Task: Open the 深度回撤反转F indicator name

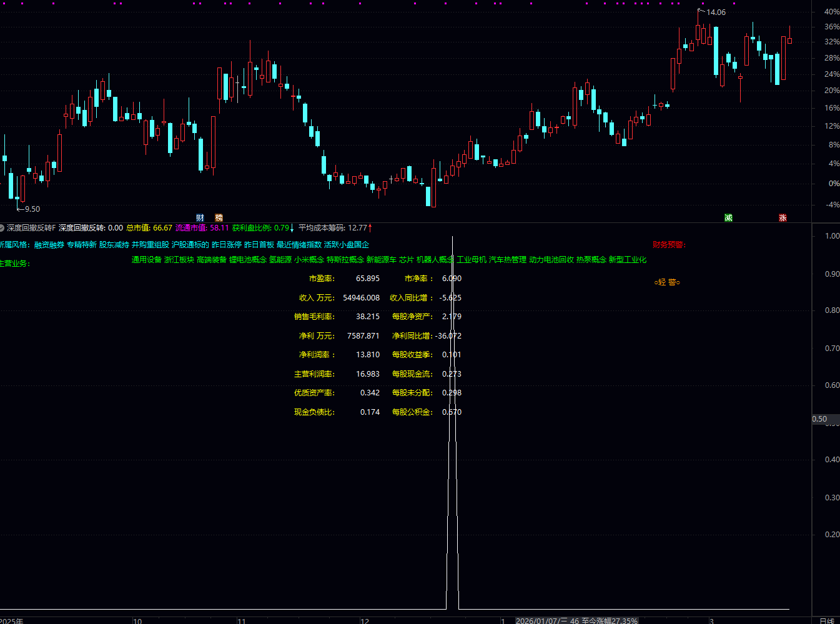Action: [x=31, y=228]
